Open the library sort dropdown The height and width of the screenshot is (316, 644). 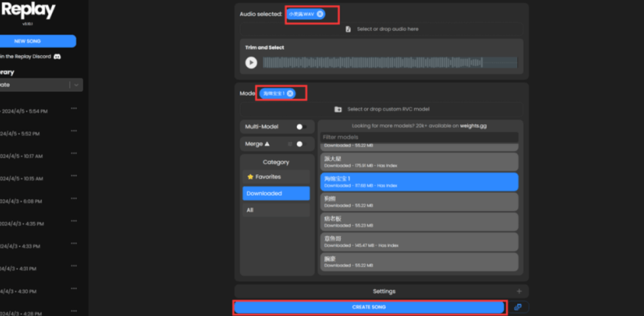click(77, 85)
